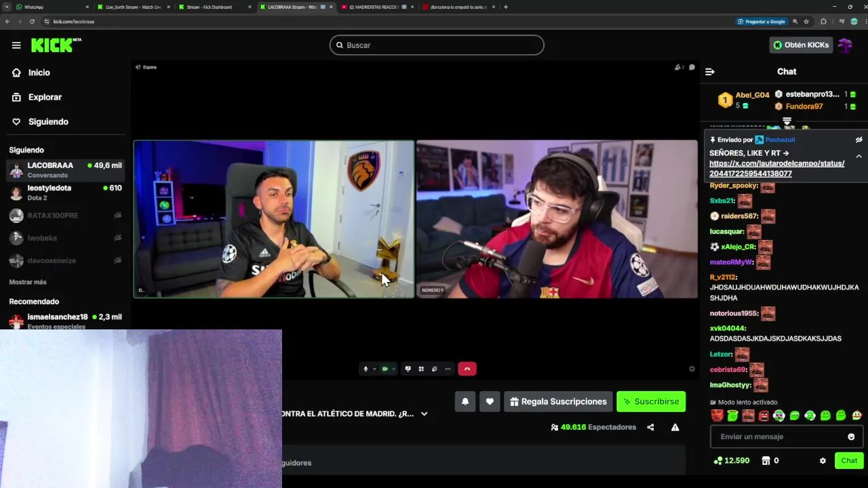Select leostyledota channel in following list
Screen dimensions: 868x488
click(x=65, y=192)
